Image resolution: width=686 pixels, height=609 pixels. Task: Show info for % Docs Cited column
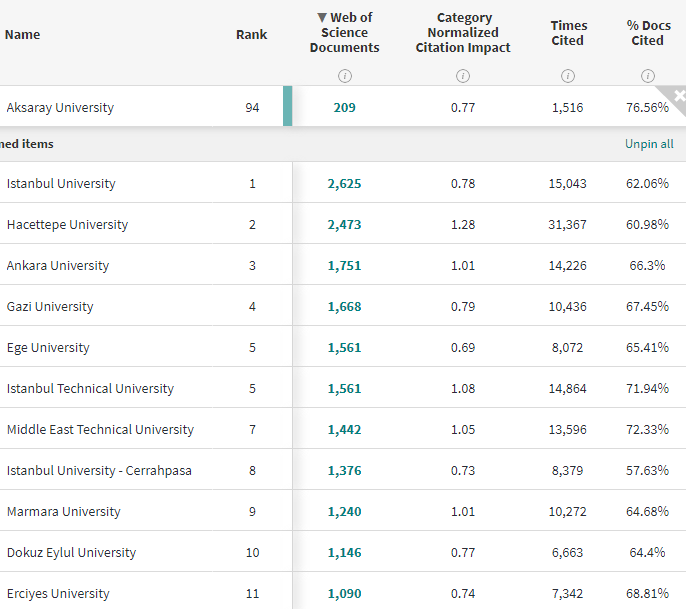tap(648, 76)
